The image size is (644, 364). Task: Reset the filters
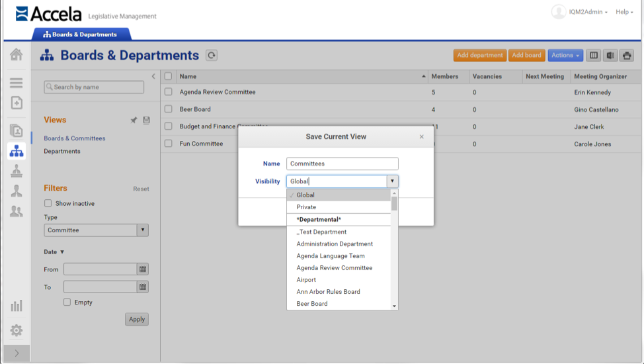click(141, 189)
